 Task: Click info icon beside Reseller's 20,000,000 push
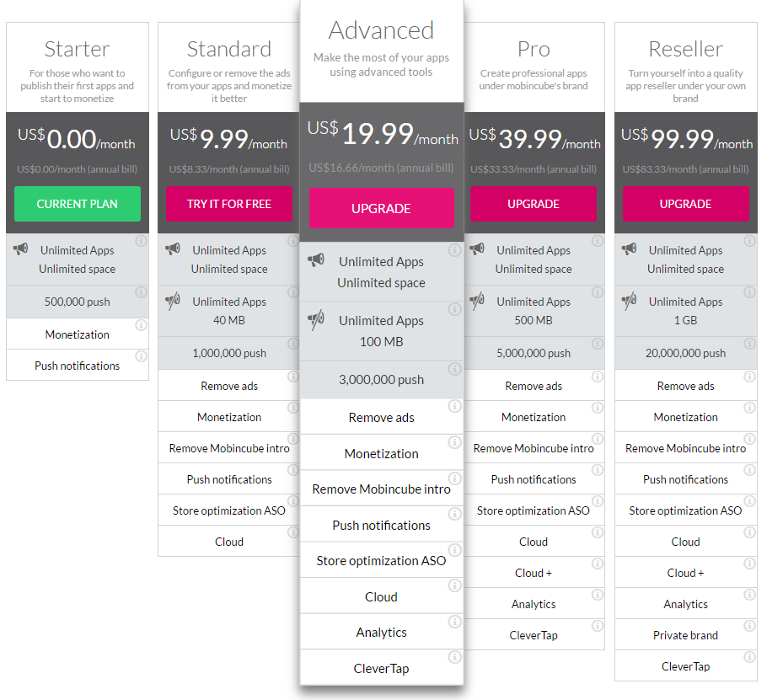pyautogui.click(x=749, y=344)
